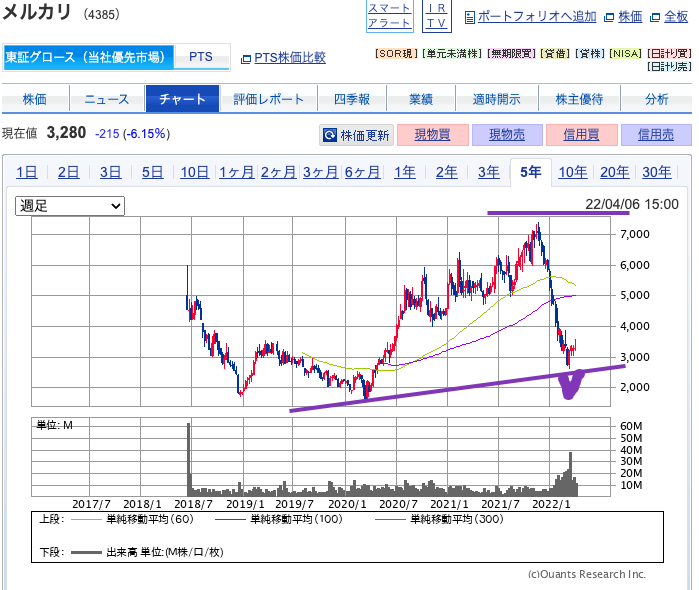The image size is (699, 590).
Task: Click the -215 (-6.15%) price change
Action: point(132,134)
